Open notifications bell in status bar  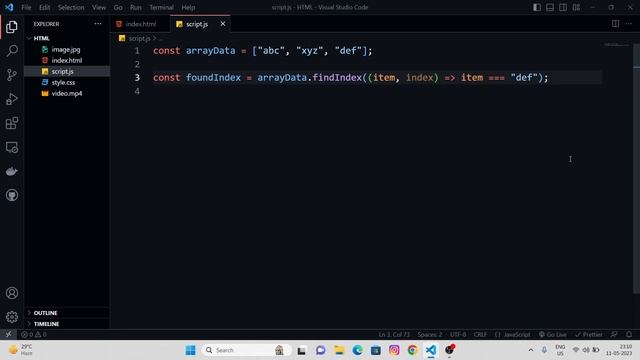point(629,334)
